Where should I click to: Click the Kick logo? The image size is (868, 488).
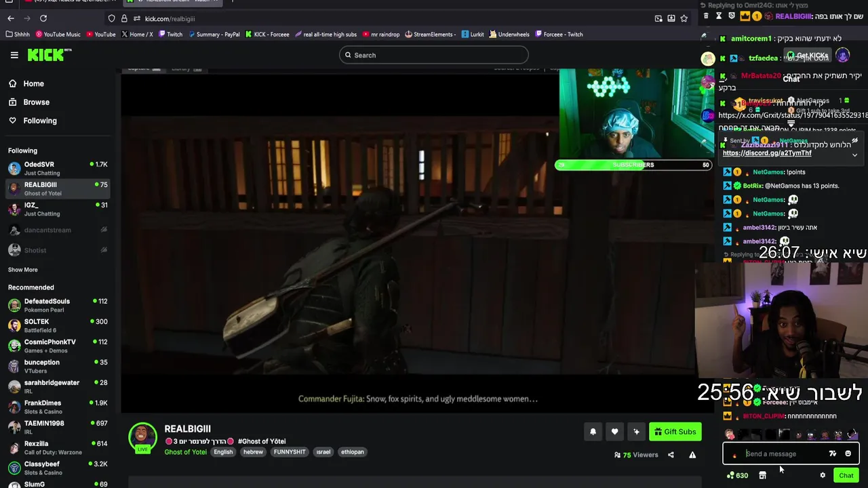49,55
